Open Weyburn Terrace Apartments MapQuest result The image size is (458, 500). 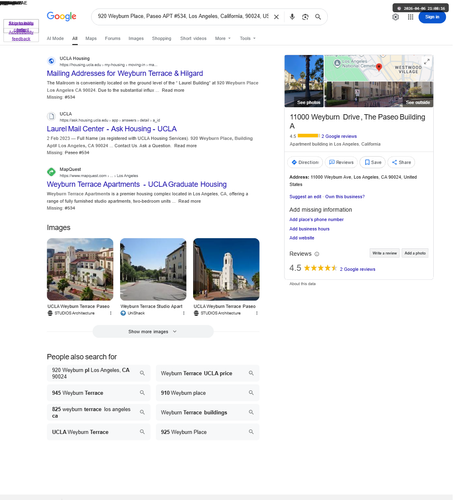coord(137,184)
